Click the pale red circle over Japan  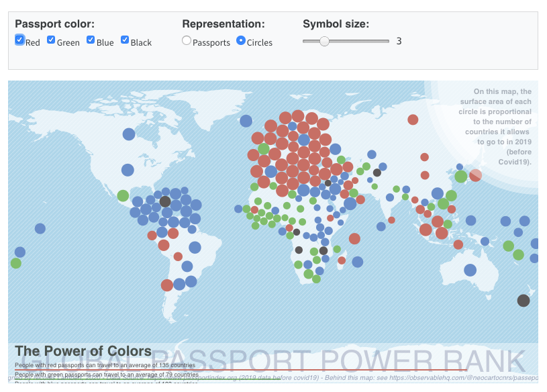point(475,175)
